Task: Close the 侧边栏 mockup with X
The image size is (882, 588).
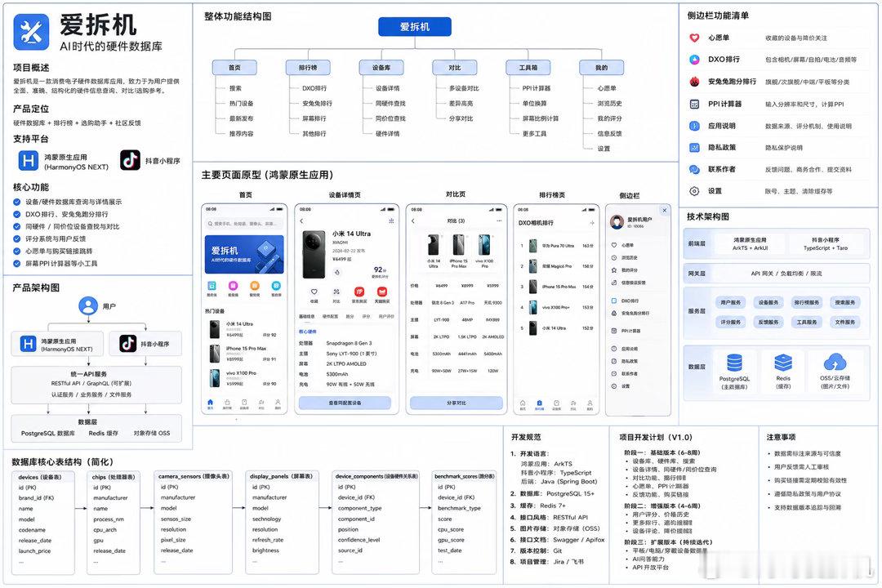Action: click(664, 211)
